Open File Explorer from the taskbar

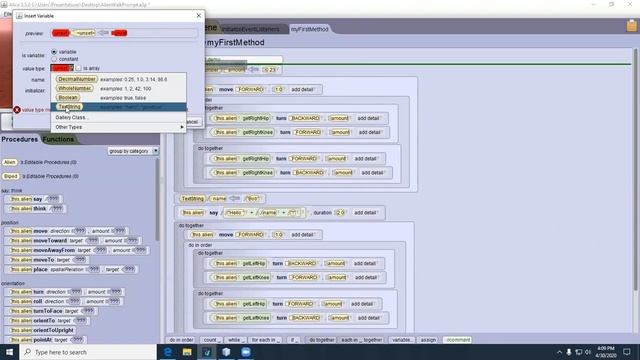187,352
